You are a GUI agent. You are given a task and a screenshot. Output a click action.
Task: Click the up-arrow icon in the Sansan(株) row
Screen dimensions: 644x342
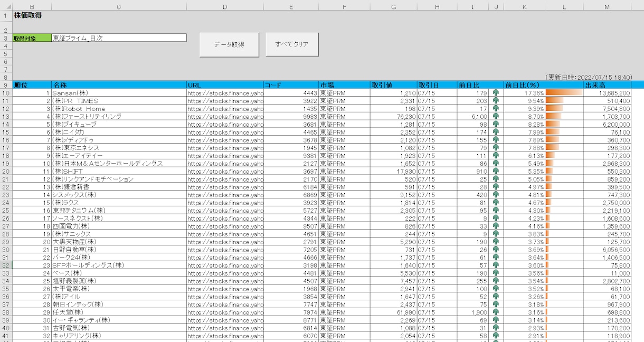click(x=496, y=93)
